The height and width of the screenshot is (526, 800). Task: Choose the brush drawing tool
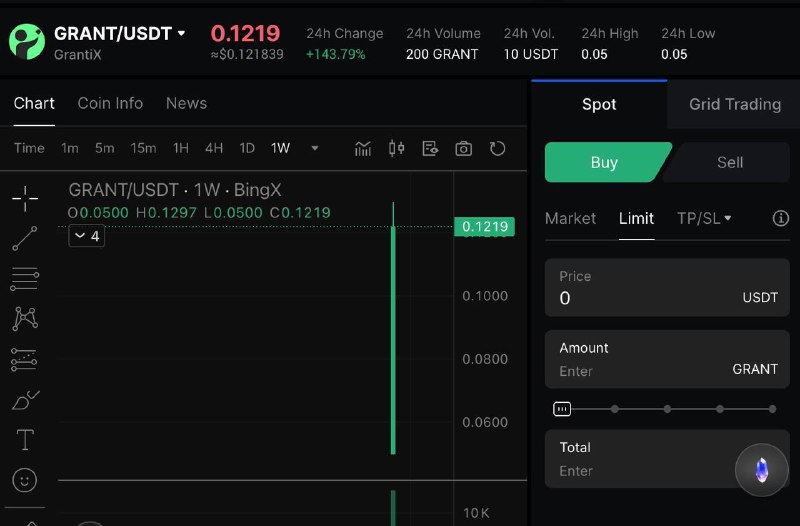tap(25, 400)
